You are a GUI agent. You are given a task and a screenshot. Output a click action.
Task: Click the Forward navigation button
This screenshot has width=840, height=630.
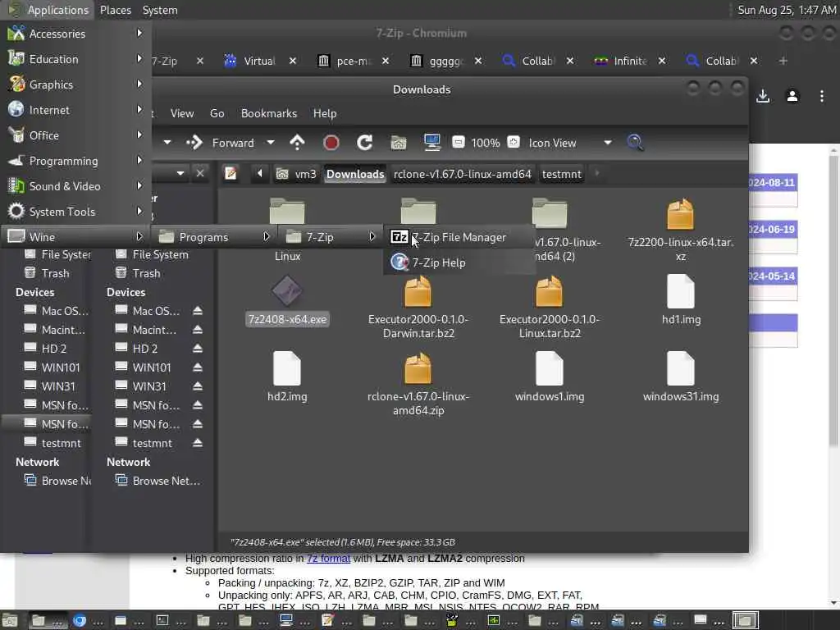[x=221, y=143]
